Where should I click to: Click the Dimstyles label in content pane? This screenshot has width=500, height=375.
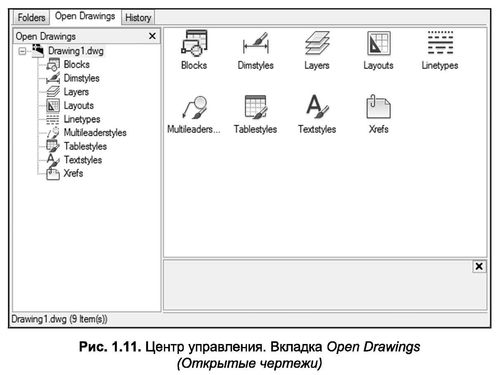tap(256, 65)
